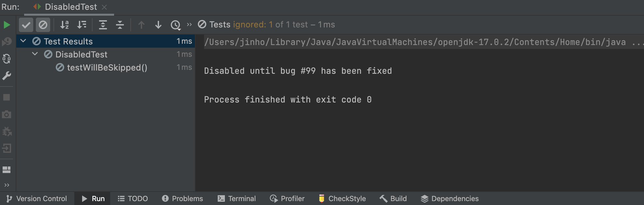644x205 pixels.
Task: Toggle the Show Passed tests checkmark button
Action: [26, 25]
